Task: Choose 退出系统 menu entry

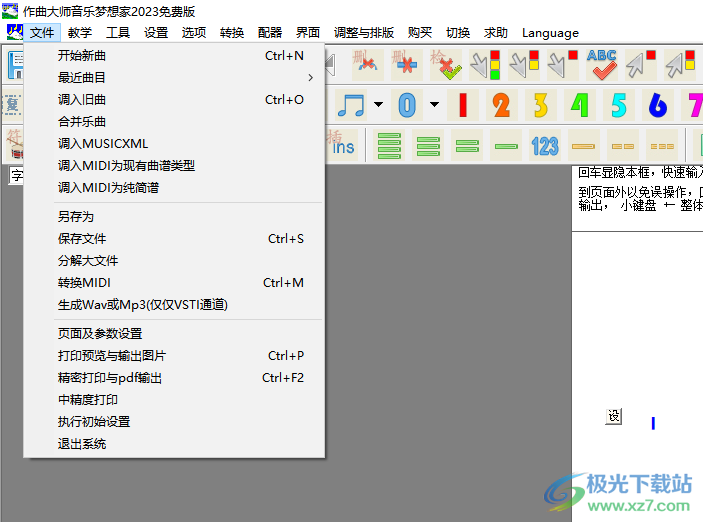Action: [x=174, y=444]
